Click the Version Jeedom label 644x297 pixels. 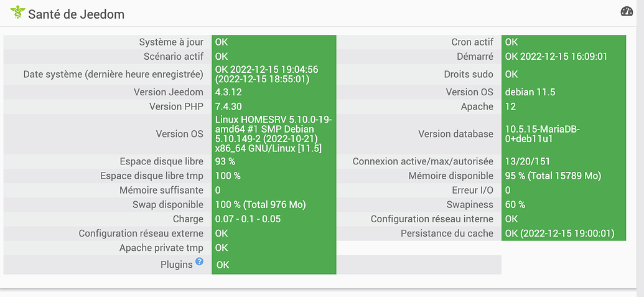[x=169, y=92]
